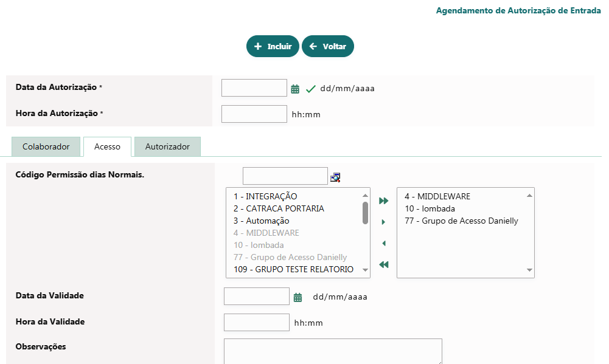This screenshot has height=364, width=609.
Task: Open the search icon for Código Permissão
Action: click(335, 177)
